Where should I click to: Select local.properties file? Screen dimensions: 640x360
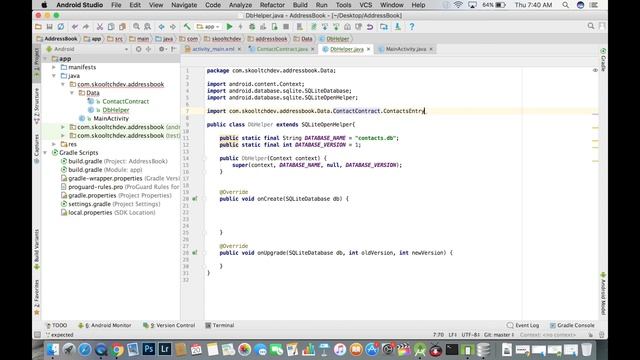tap(90, 213)
